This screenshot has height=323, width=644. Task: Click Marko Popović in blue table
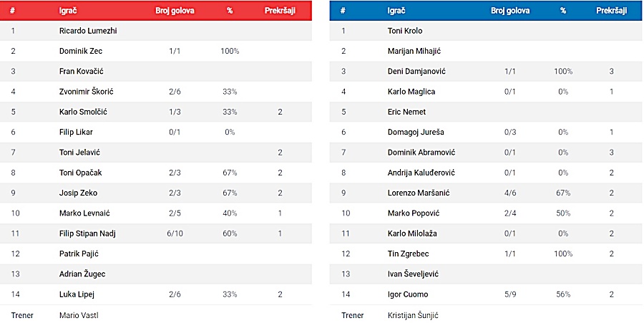point(413,213)
